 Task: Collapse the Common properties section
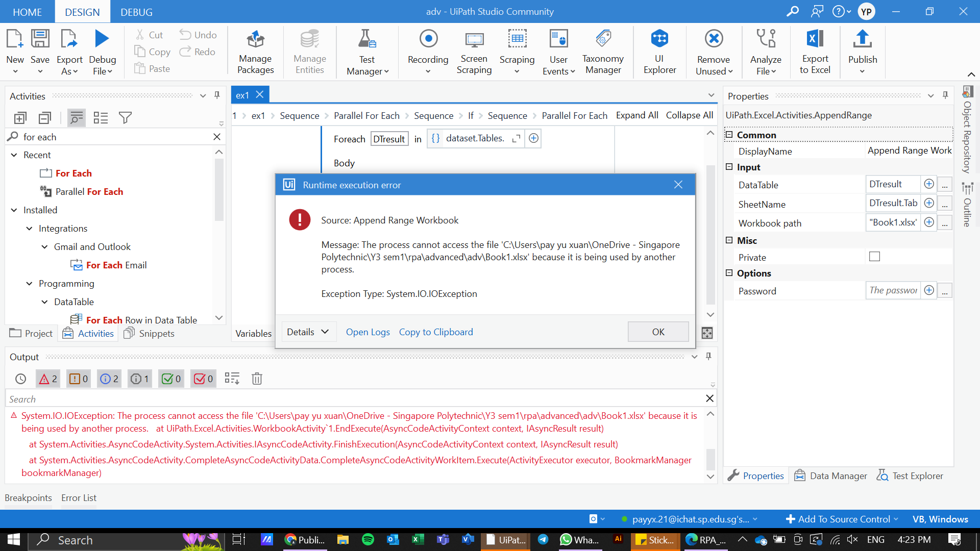tap(729, 135)
